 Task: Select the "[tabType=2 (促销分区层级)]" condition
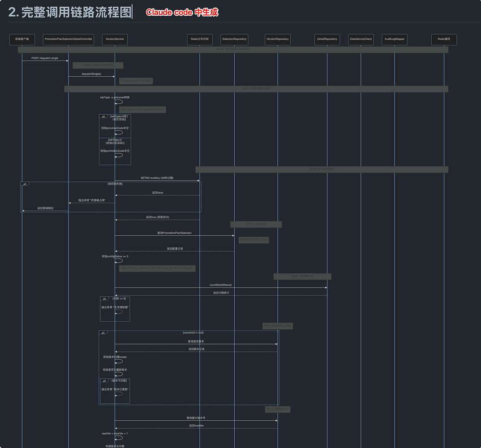(x=115, y=142)
